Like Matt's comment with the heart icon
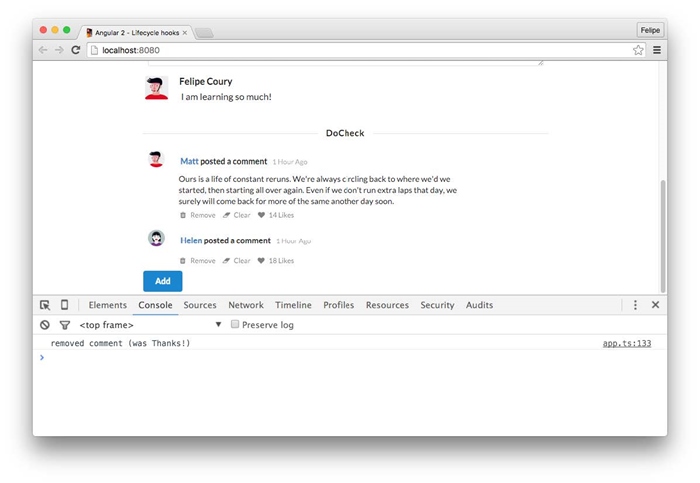Screen dimensions: 700x483 [262, 215]
